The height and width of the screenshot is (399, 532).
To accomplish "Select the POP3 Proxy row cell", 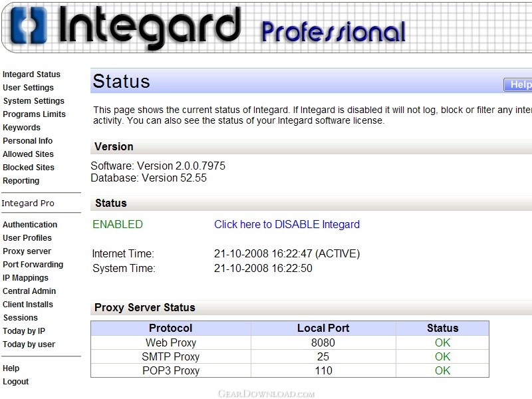I will click(x=171, y=370).
